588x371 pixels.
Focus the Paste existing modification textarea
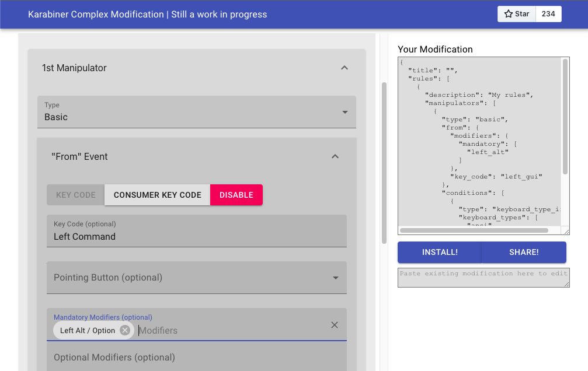tap(483, 278)
